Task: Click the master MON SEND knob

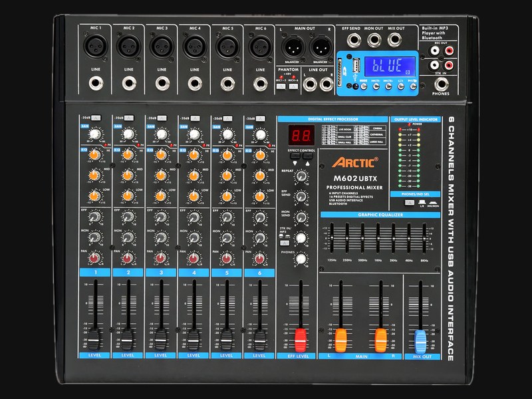Action: coord(301,217)
